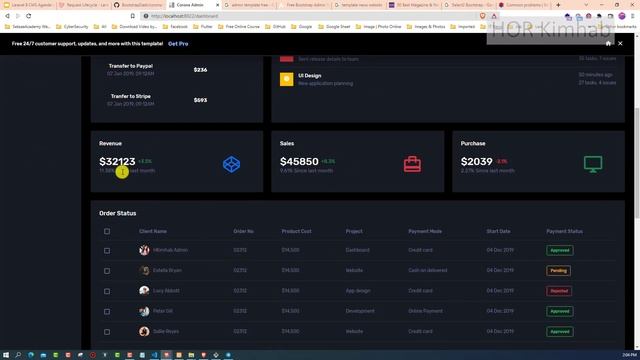640x360 pixels.
Task: Click Lucy Abbott's avatar thumbnail
Action: coord(144,291)
